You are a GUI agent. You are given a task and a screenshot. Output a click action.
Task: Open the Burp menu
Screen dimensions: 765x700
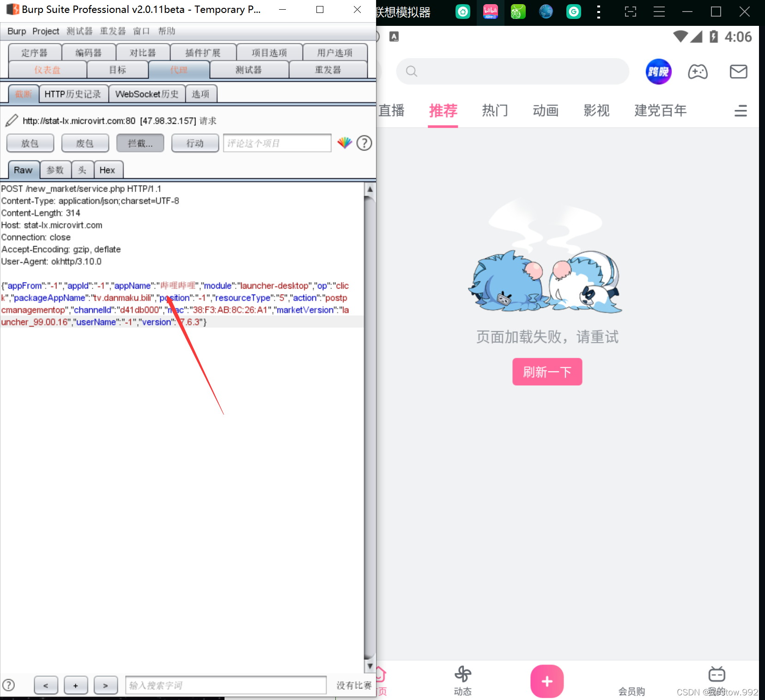click(17, 31)
